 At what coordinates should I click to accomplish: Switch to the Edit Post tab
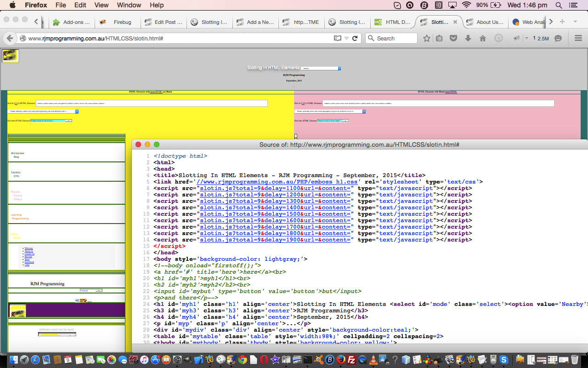click(x=163, y=22)
